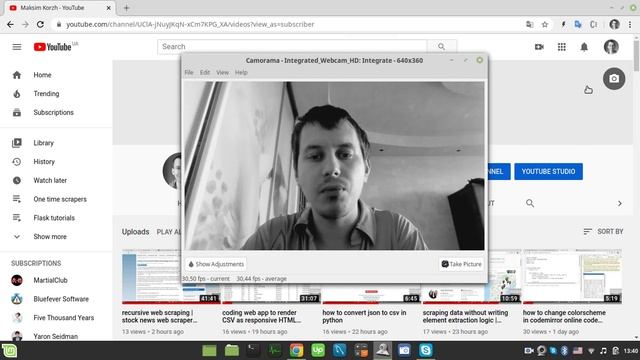Viewport: 640px width, 360px height.
Task: Go back with browser back arrow
Action: [x=11, y=24]
